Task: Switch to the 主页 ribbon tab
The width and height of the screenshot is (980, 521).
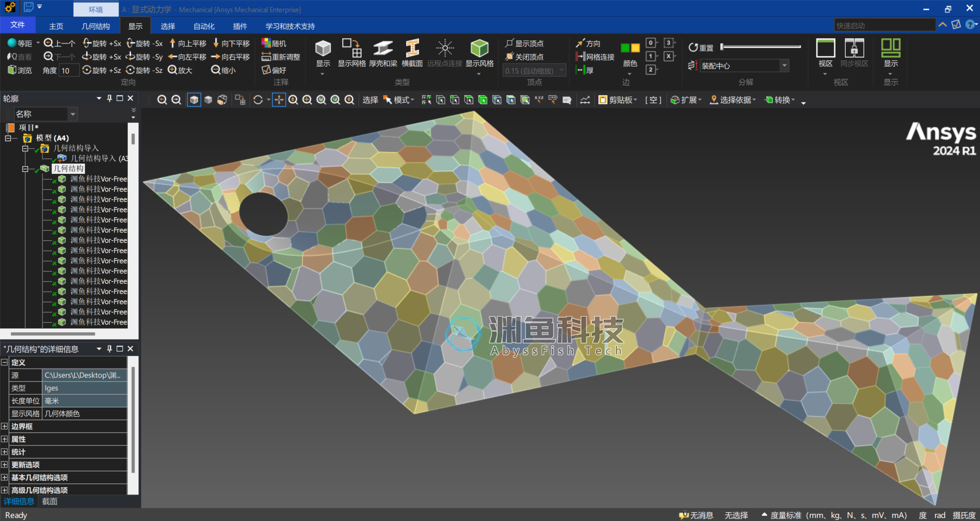Action: tap(56, 26)
